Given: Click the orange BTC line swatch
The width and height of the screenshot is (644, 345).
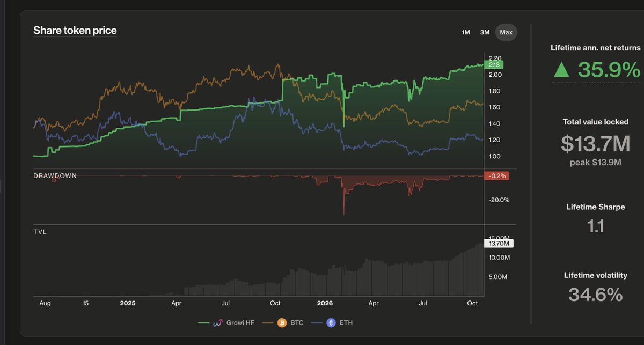Looking at the screenshot, I should coord(267,322).
